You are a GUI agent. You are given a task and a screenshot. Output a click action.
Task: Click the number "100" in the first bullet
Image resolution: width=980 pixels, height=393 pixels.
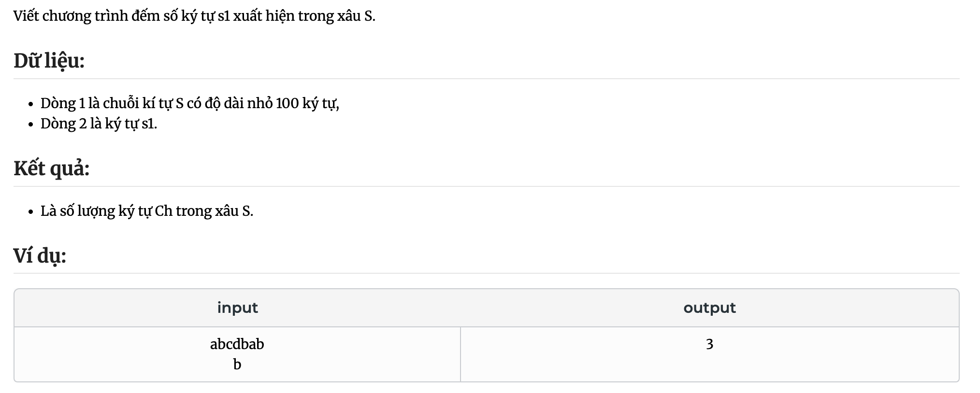(x=287, y=103)
